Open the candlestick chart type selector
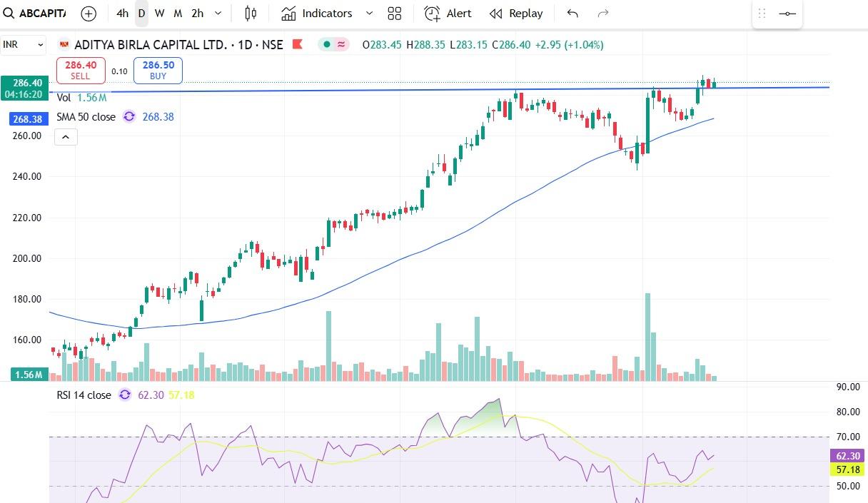Image resolution: width=868 pixels, height=503 pixels. coord(251,13)
